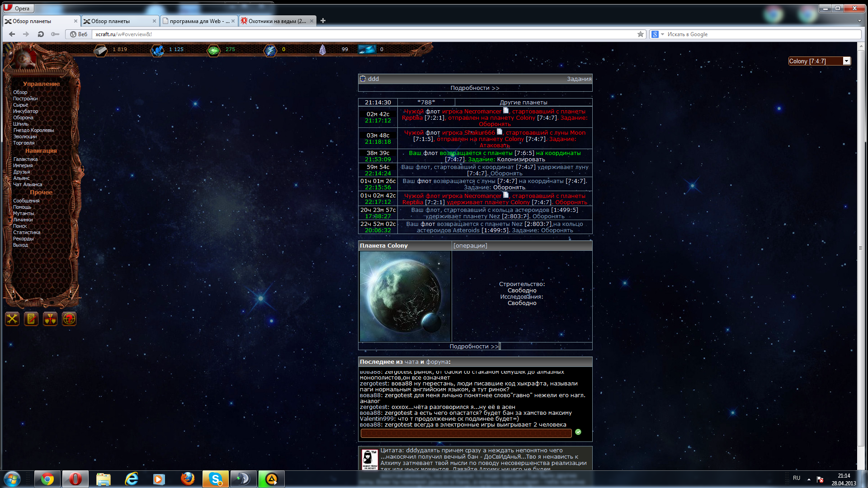Open Colony [7:4:7] planet selector dropdown
Image resolution: width=868 pixels, height=488 pixels.
tap(819, 61)
